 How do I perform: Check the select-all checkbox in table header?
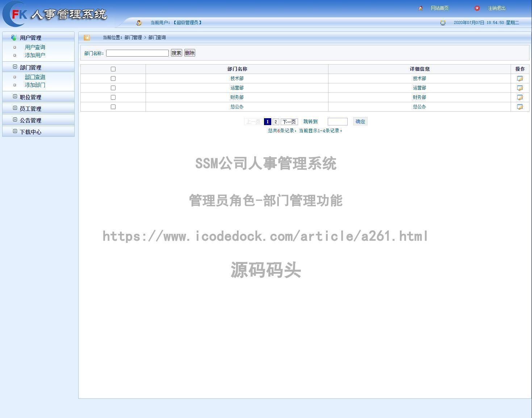pos(113,69)
